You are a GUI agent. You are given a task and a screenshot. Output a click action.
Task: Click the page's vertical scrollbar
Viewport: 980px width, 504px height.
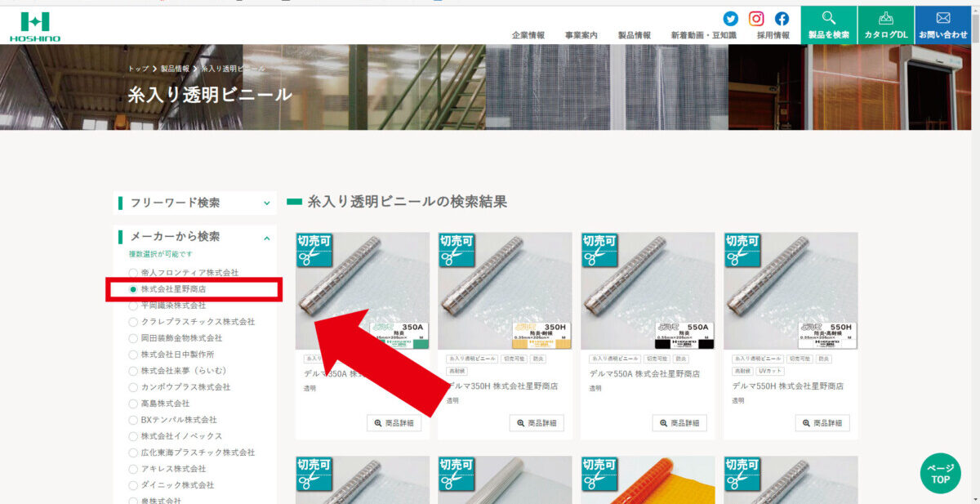(976, 255)
